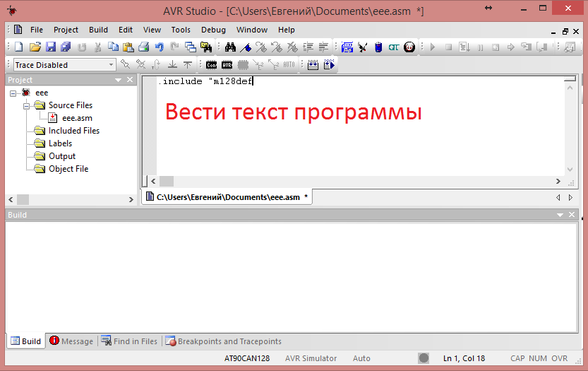Click the editor horizontal scroll right arrow
This screenshot has height=371, width=588.
click(x=558, y=182)
